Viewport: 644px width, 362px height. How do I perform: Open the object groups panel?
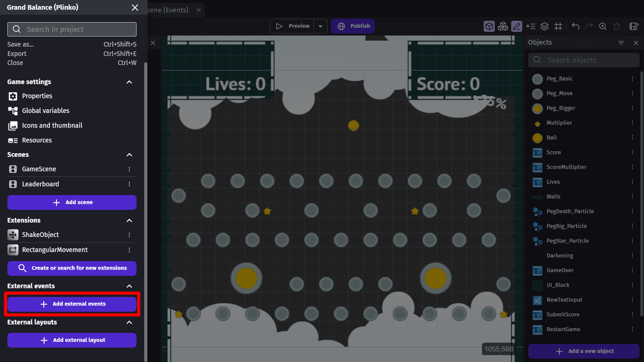[x=503, y=26]
